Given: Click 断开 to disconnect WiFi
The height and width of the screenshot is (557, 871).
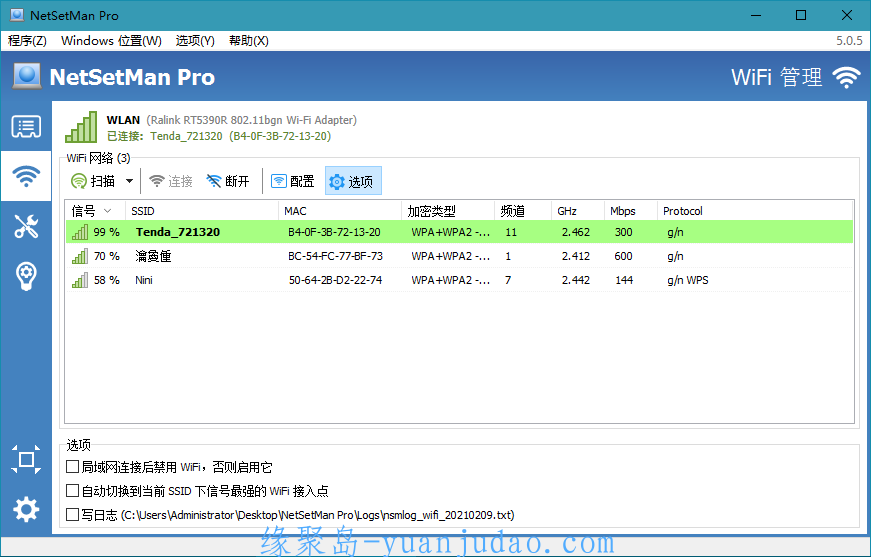Looking at the screenshot, I should click(x=228, y=181).
